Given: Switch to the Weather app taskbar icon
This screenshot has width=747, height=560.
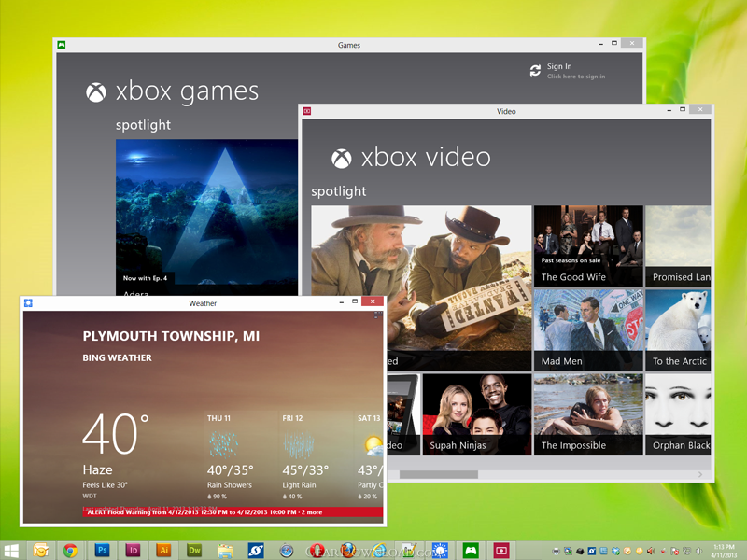Looking at the screenshot, I should [439, 551].
